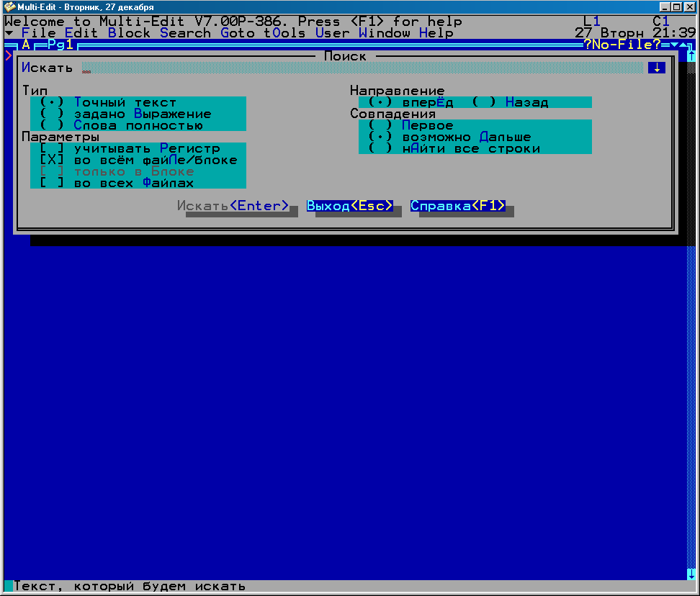The height and width of the screenshot is (596, 700).
Task: Toggle только в Блоке checkbox
Action: [117, 172]
